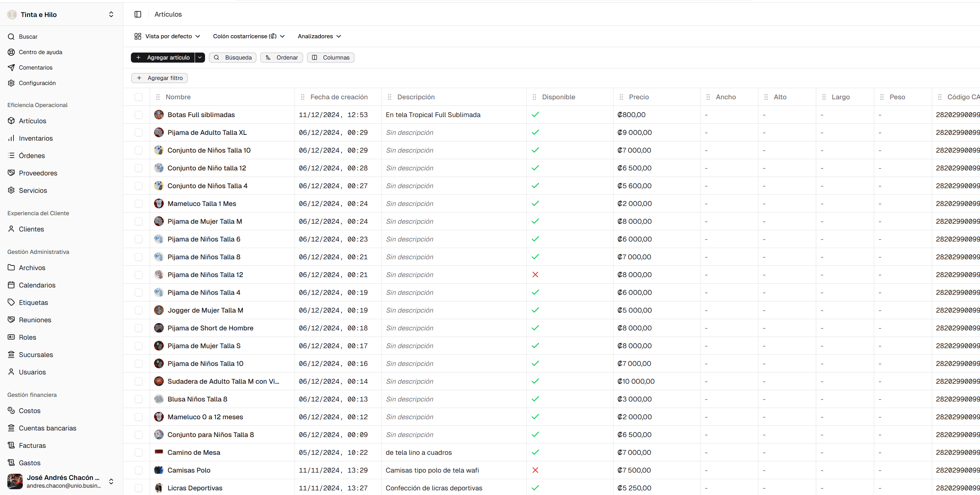The height and width of the screenshot is (495, 980).
Task: Open the Inventarios section
Action: point(36,138)
